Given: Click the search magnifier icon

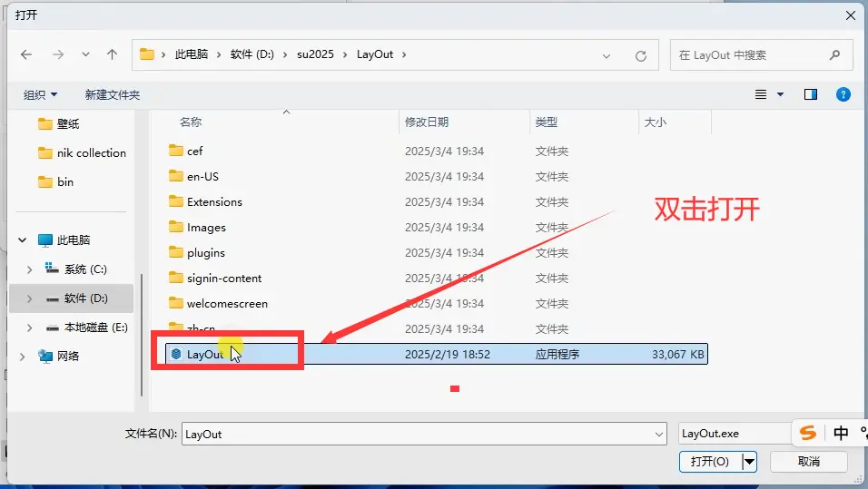Looking at the screenshot, I should click(x=834, y=54).
